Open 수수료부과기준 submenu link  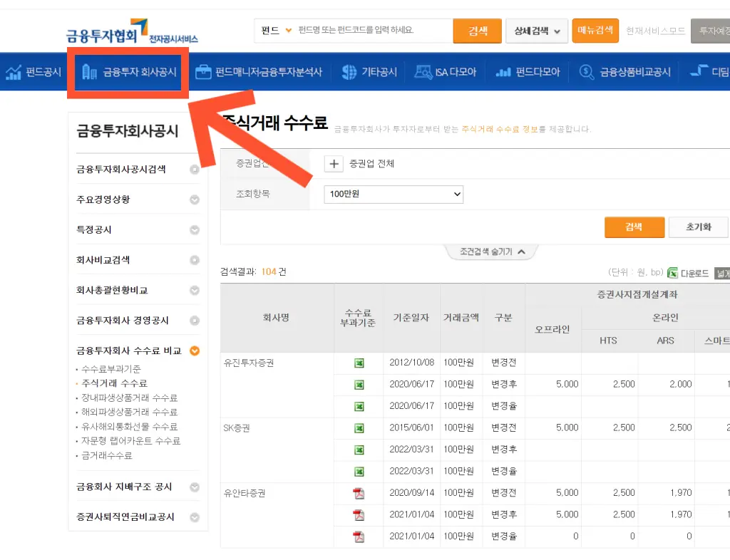click(x=110, y=369)
